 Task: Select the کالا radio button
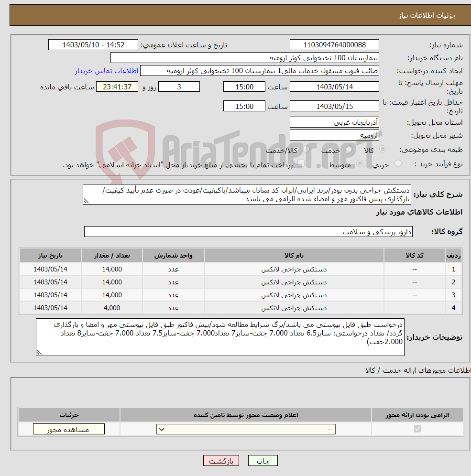pyautogui.click(x=383, y=149)
